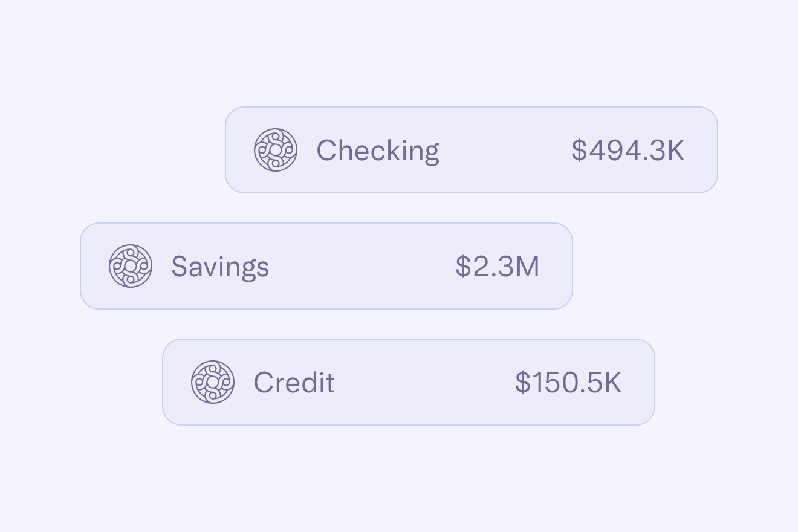798x532 pixels.
Task: Select the topmost account card
Action: (472, 150)
